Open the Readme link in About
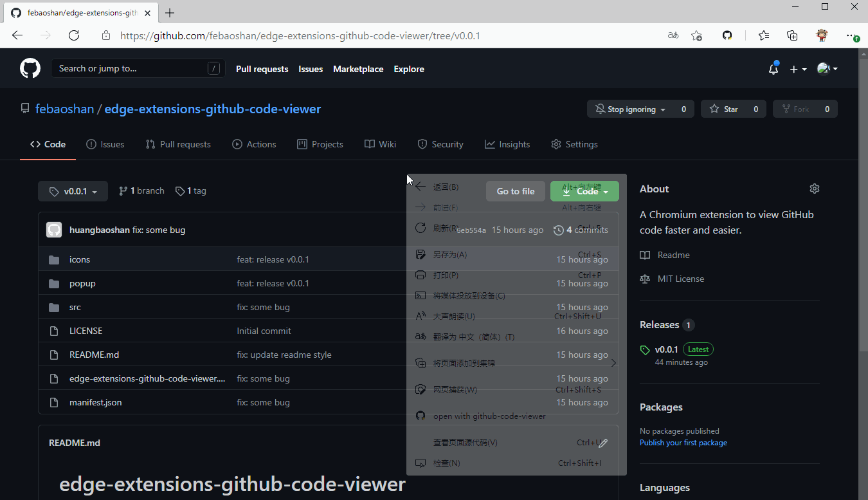Screen dimensions: 868x500 [665, 255]
